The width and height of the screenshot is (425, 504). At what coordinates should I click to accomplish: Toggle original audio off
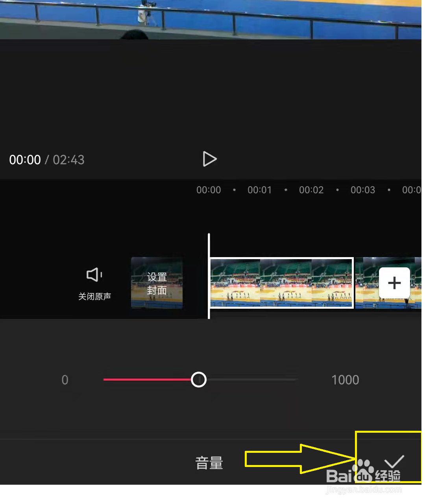click(94, 283)
